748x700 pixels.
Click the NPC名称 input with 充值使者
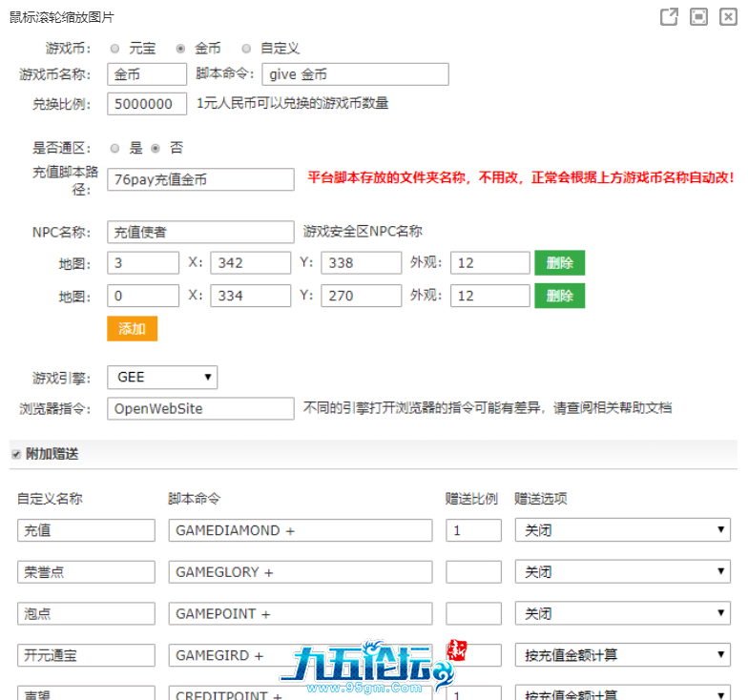[x=200, y=232]
